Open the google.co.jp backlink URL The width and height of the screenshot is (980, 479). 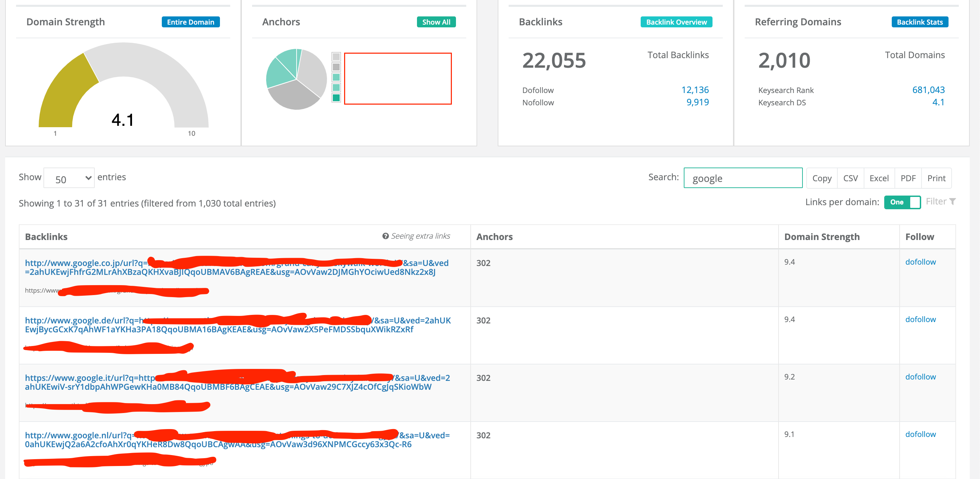pos(237,267)
